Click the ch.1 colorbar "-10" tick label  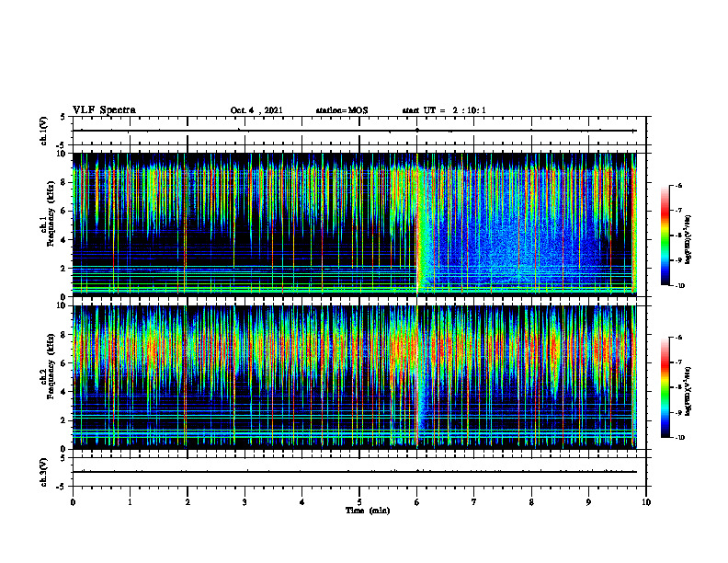tap(679, 286)
